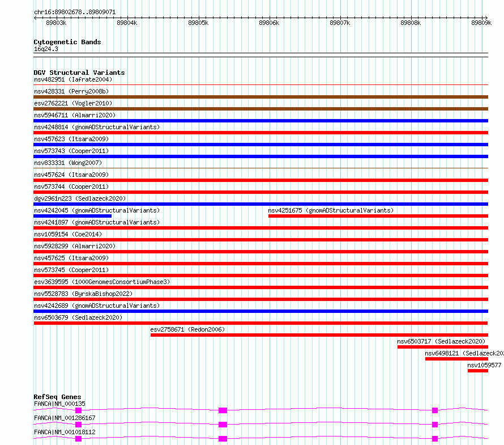Screen dimensions: 504x445
Task: Open the nsv573744 (Cooper2011) label
Action: (71, 187)
